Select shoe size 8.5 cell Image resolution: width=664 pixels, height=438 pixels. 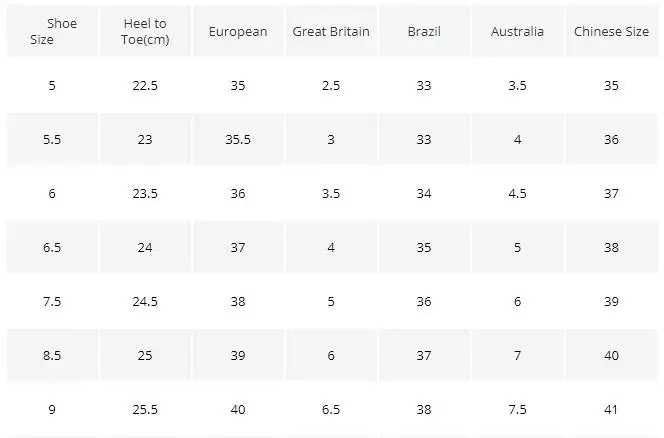click(52, 356)
